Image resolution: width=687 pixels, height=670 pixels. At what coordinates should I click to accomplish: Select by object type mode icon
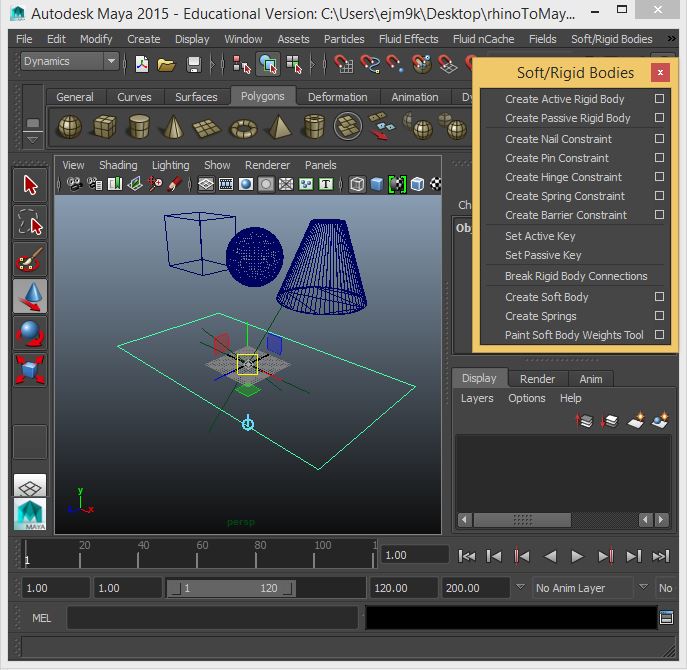[x=268, y=64]
